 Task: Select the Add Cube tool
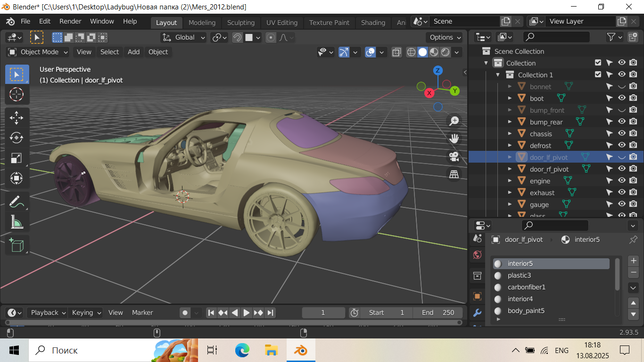point(17,245)
